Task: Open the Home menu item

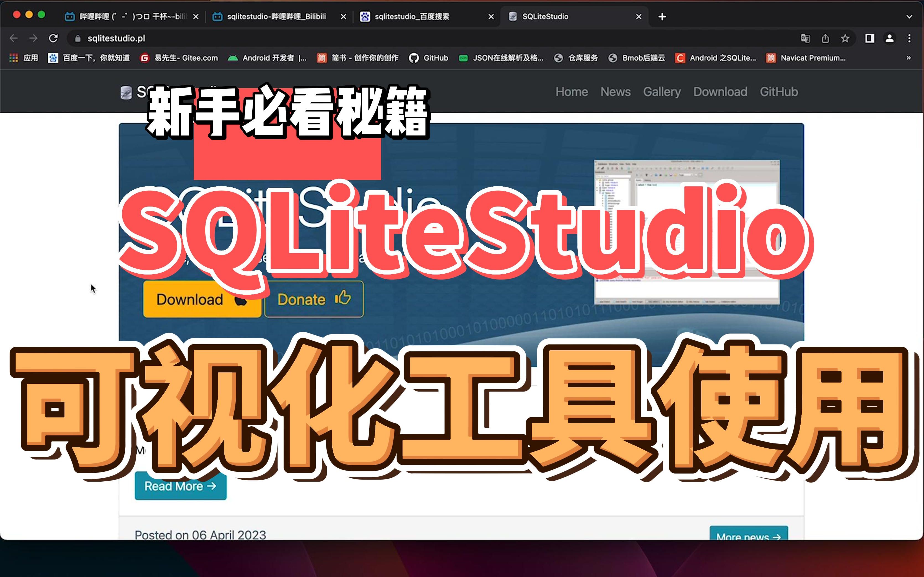Action: click(570, 92)
